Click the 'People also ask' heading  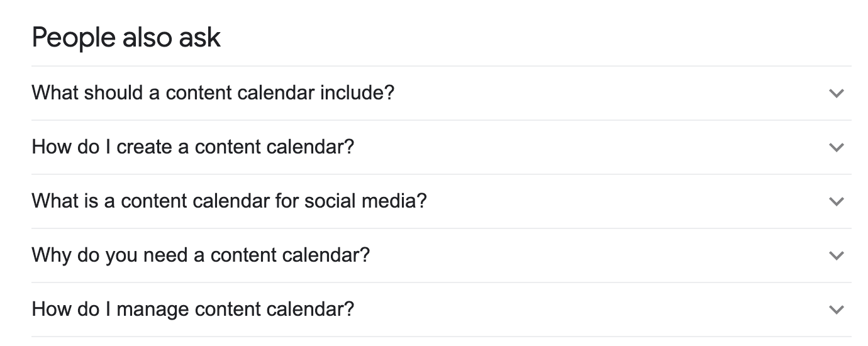click(126, 38)
